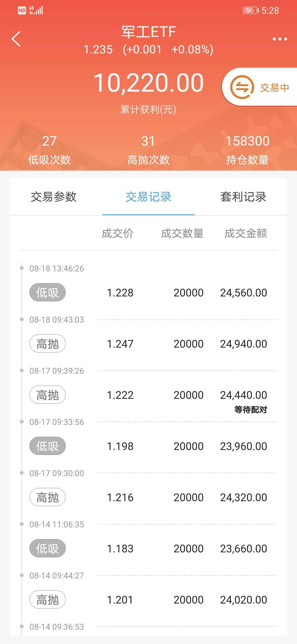The height and width of the screenshot is (644, 297).
Task: Tap the 低吸 tag at 08-18 13:46:26
Action: [x=48, y=292]
